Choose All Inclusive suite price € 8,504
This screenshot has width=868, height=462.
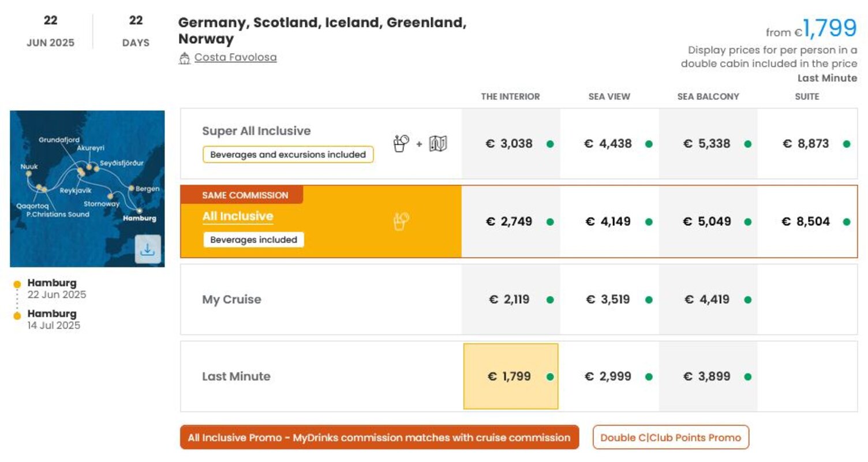(x=807, y=221)
